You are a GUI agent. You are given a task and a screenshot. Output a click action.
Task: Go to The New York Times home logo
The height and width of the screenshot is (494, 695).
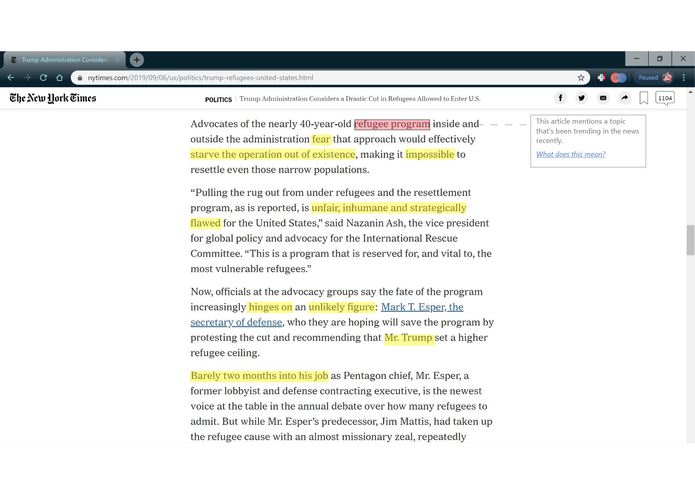tap(53, 98)
